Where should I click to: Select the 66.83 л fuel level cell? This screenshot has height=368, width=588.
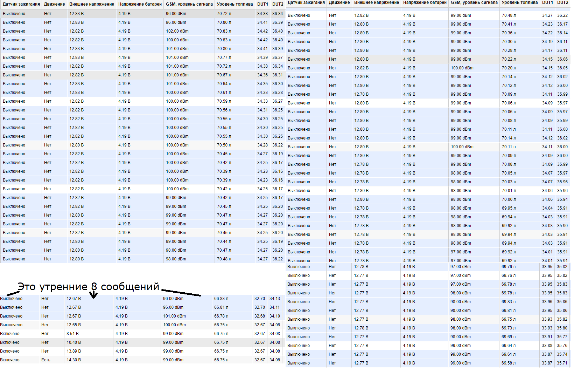pos(221,299)
